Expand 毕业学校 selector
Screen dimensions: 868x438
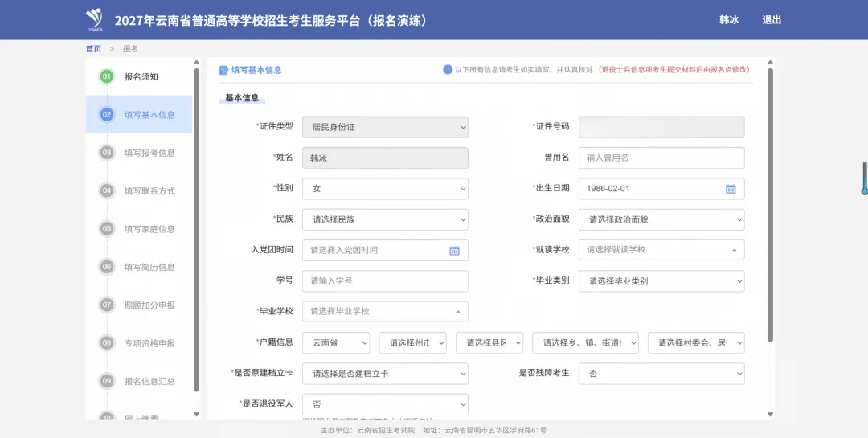385,311
